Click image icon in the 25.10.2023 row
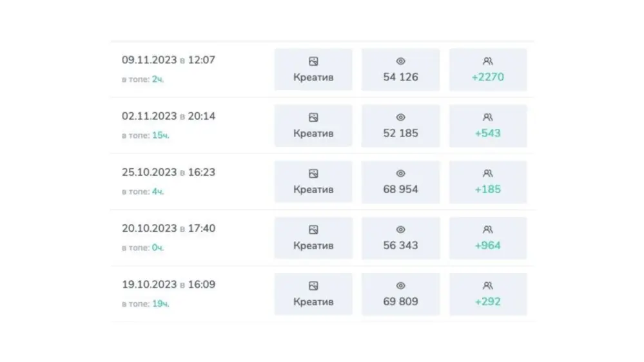Screen dimensions: 644x362 313,174
